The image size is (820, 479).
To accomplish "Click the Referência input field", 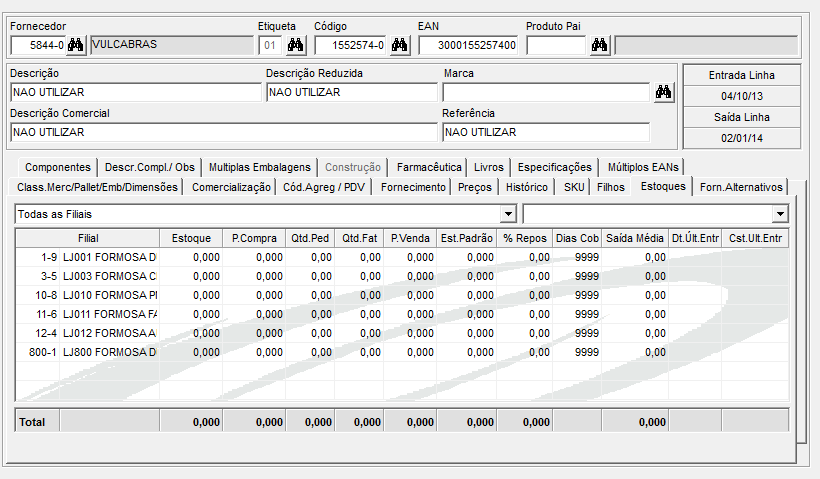I will (546, 132).
